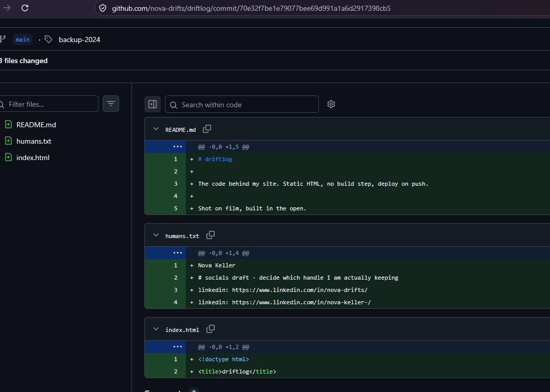Click the '# socials draft' comment line
The image size is (550, 392).
tap(298, 278)
